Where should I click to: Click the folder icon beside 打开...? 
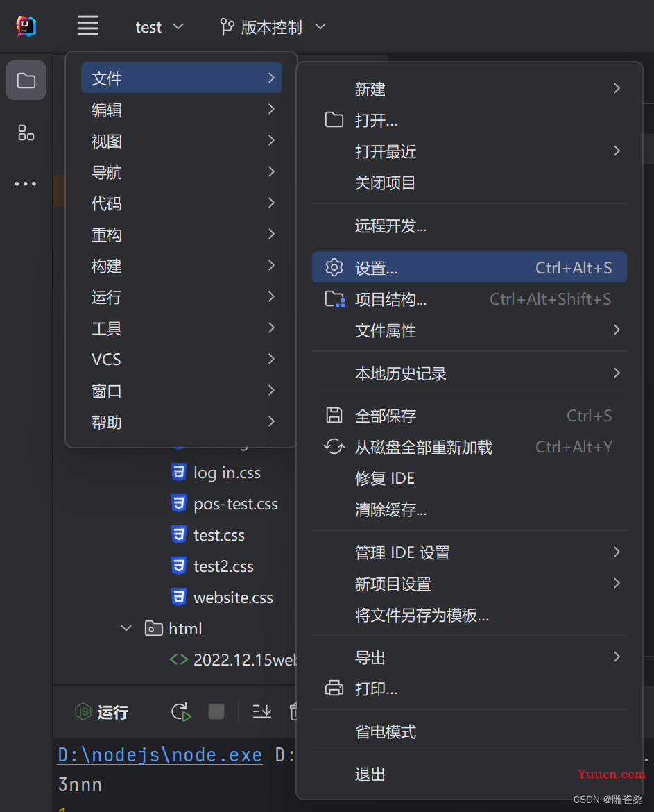click(x=334, y=119)
